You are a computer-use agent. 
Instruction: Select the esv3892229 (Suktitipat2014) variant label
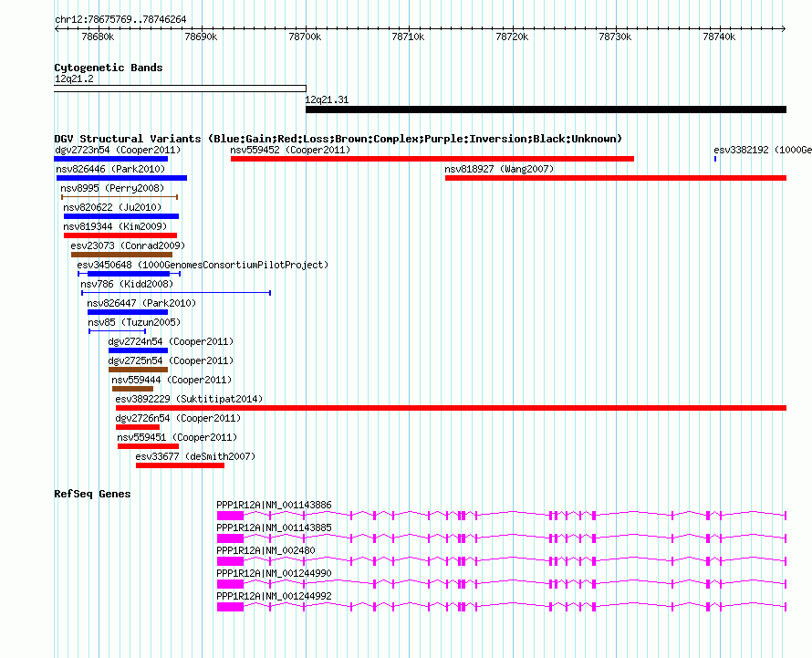tap(189, 399)
